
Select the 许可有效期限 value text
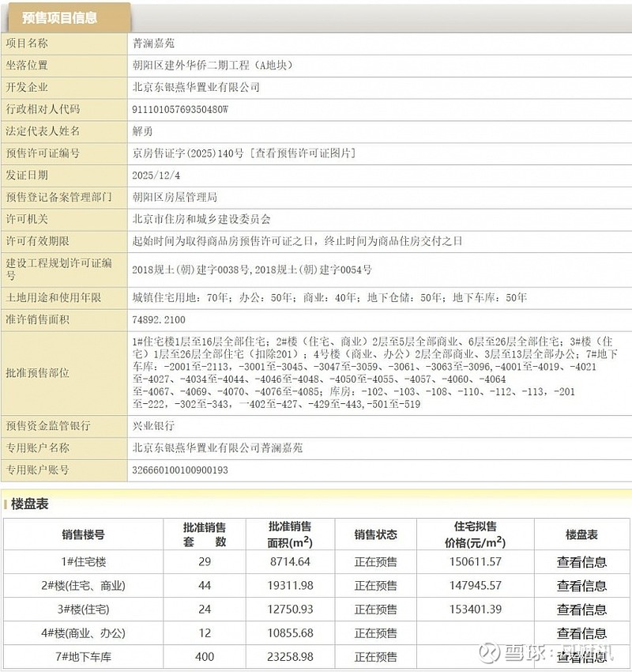click(x=297, y=241)
